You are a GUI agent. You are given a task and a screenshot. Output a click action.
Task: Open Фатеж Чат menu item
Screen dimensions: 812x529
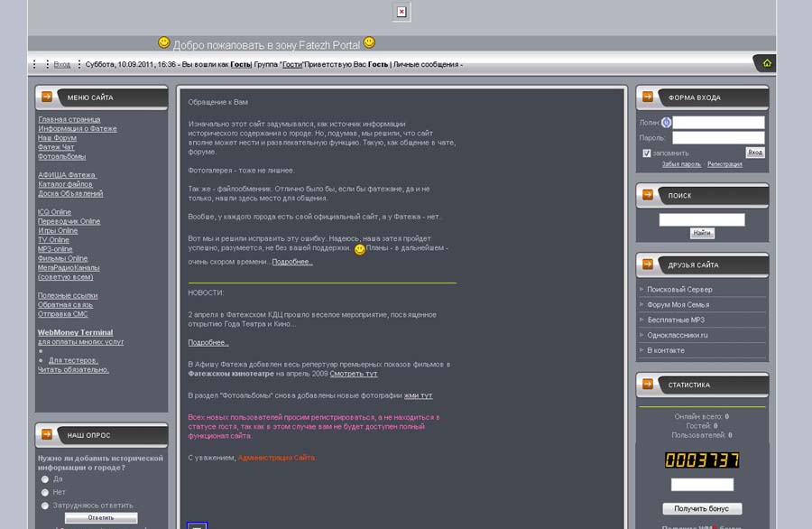[56, 147]
